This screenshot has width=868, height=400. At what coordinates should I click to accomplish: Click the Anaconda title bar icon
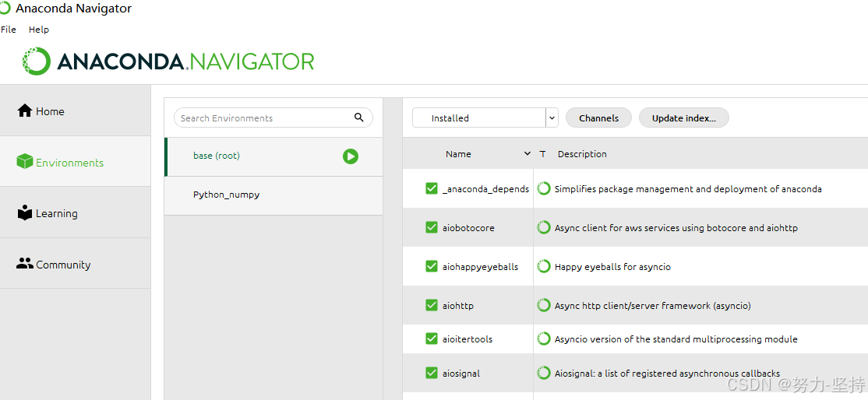pos(5,9)
